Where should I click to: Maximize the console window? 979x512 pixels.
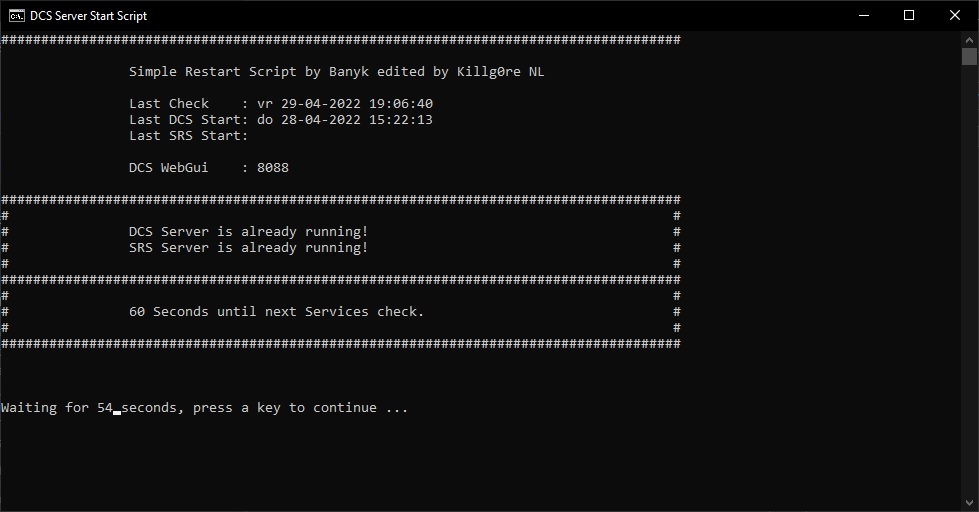point(909,15)
